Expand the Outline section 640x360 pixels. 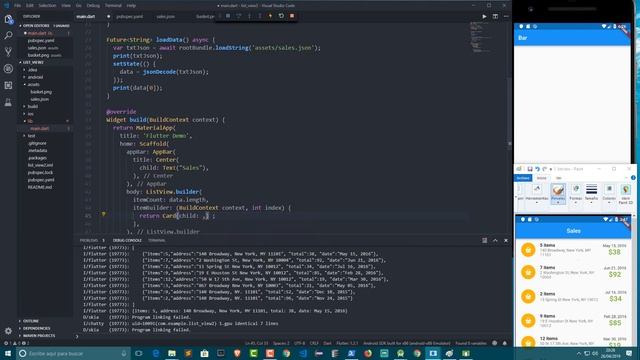[x=31, y=321]
